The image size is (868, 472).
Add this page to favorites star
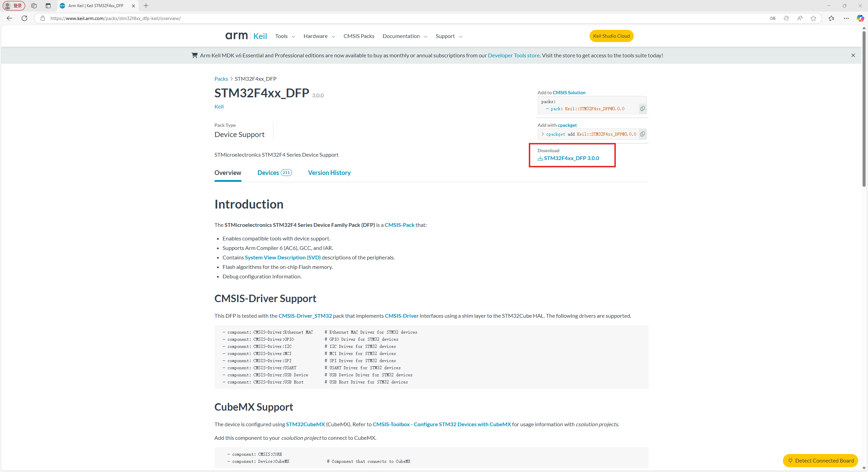[x=813, y=18]
